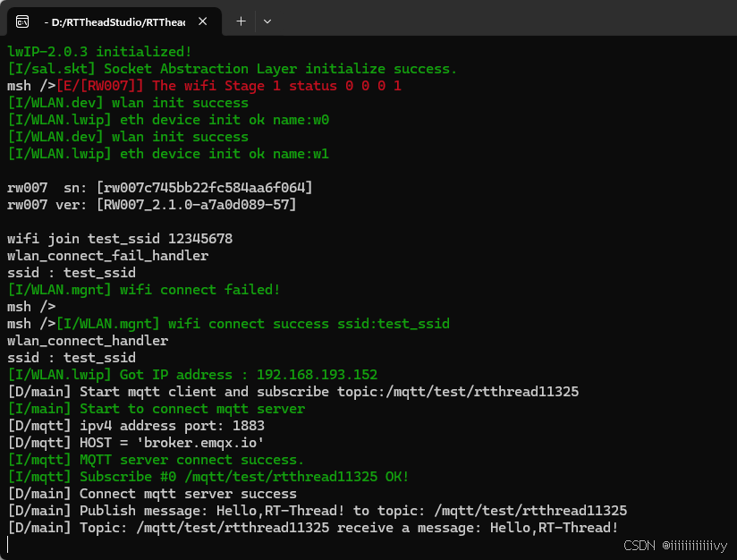Viewport: 737px width, 560px height.
Task: Click 'wlan_connect_fail_handler' line
Action: (107, 256)
